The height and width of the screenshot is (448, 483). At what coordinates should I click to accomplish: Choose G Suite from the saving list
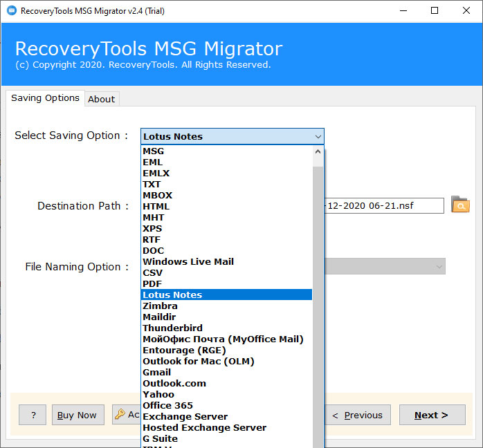(x=226, y=439)
